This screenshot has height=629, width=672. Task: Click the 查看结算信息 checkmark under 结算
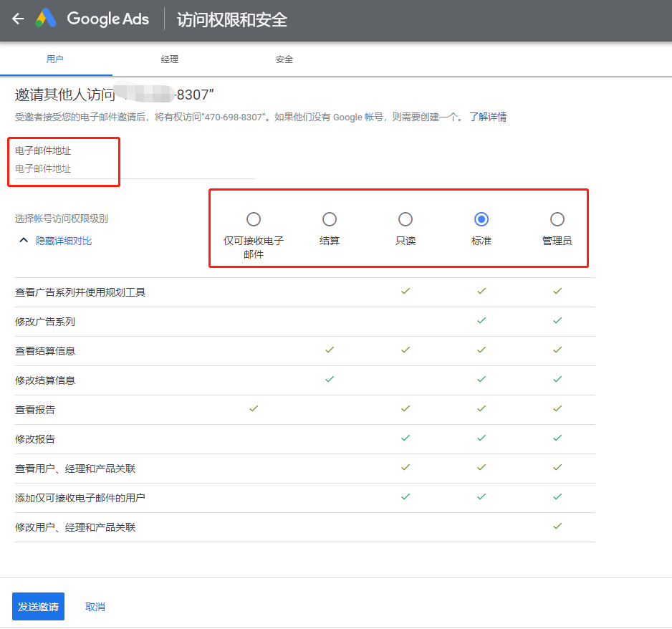pos(329,350)
